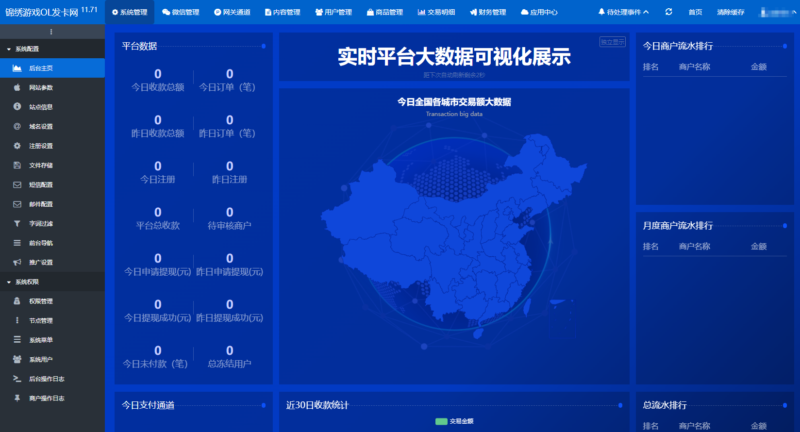Click the pin icon for 商户操作日志

click(17, 398)
